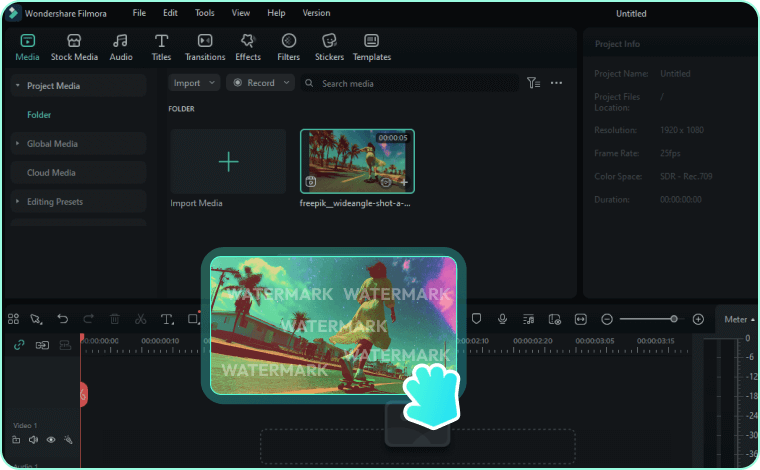
Task: Open the Stickers panel
Action: [x=329, y=46]
